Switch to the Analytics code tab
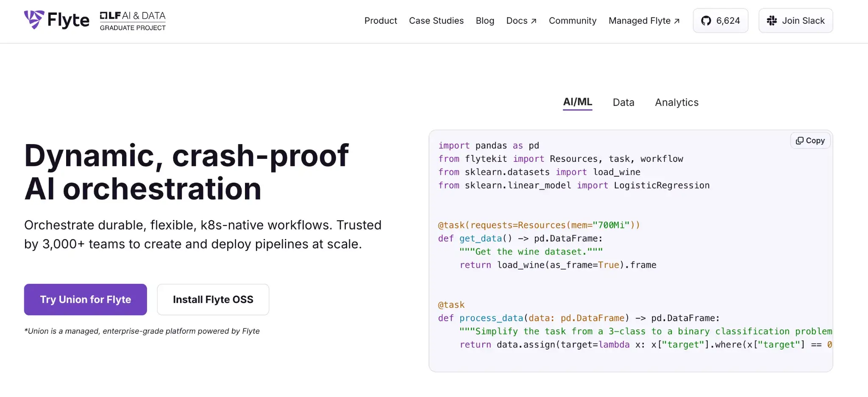The height and width of the screenshot is (397, 868). coord(676,103)
